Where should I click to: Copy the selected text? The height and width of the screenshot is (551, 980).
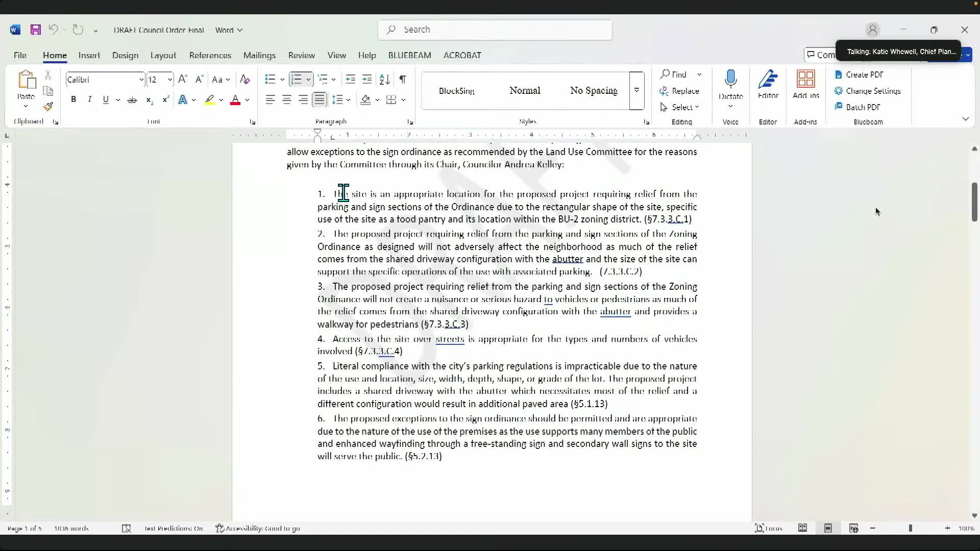click(48, 91)
